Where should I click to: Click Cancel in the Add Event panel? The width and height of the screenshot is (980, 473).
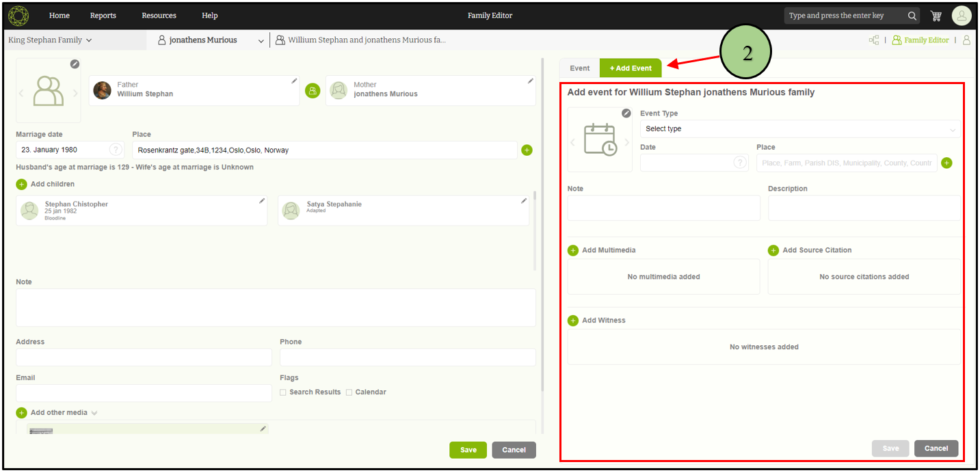tap(936, 448)
